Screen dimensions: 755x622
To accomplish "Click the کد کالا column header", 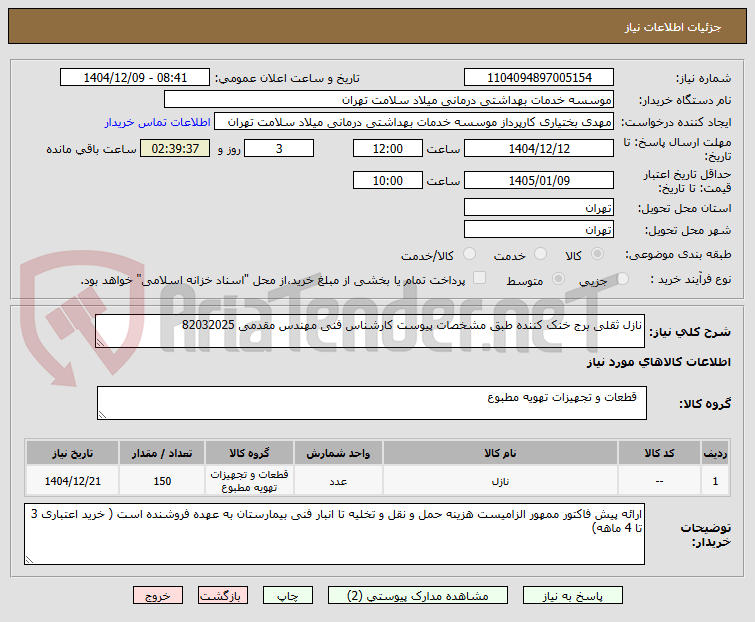I will point(659,453).
